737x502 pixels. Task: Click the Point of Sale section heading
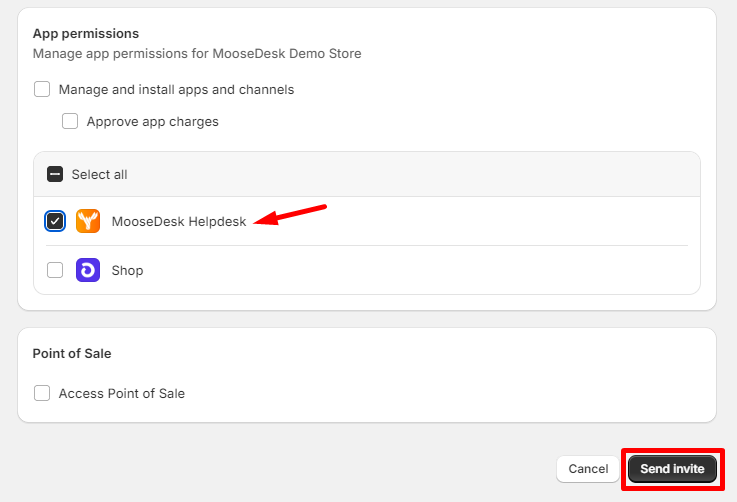(72, 353)
